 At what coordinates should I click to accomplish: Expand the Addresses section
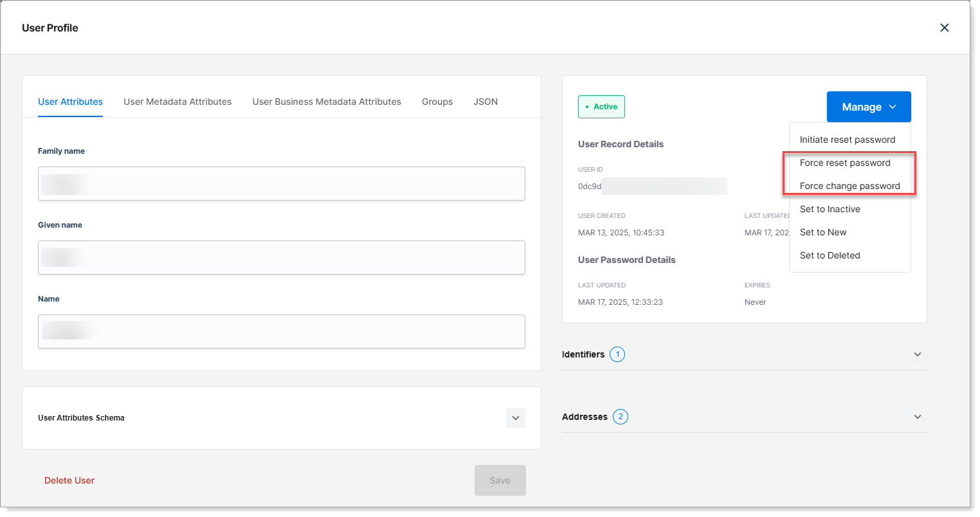click(x=917, y=417)
